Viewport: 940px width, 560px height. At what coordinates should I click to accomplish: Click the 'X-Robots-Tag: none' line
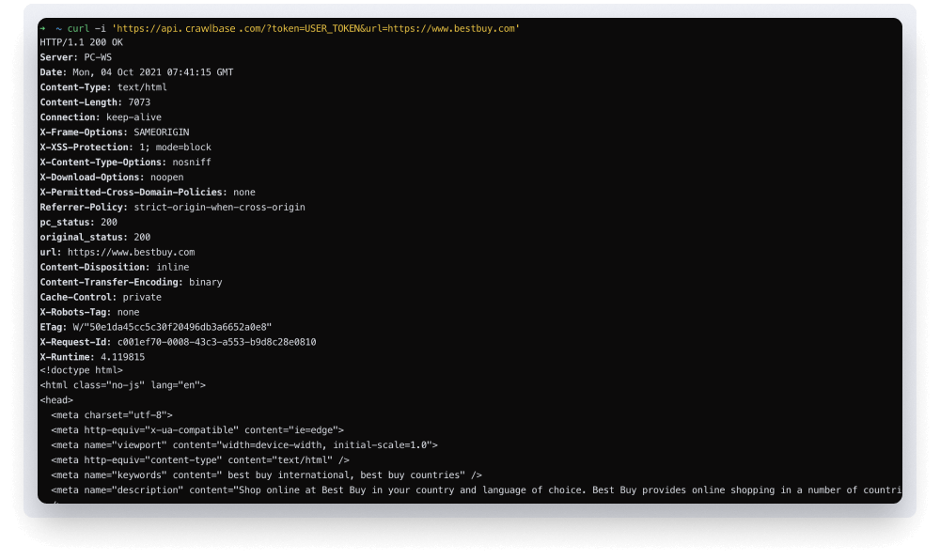click(x=89, y=312)
